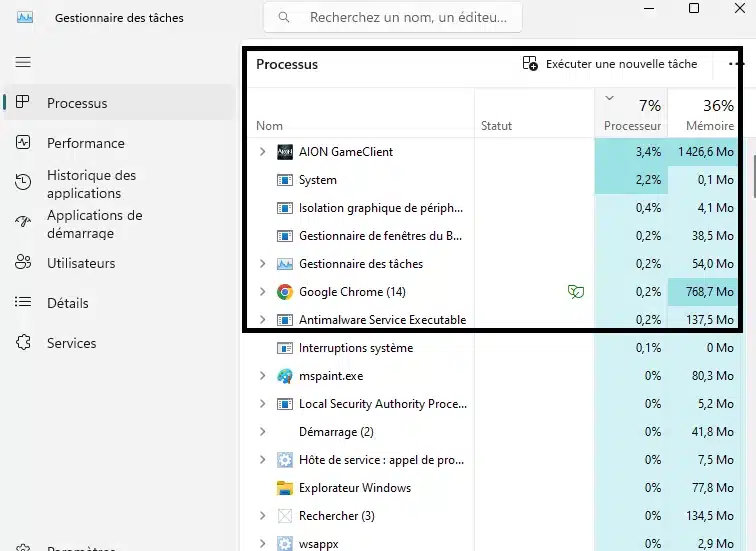Expand the mspaint.exe process row
The image size is (756, 551).
tap(263, 376)
